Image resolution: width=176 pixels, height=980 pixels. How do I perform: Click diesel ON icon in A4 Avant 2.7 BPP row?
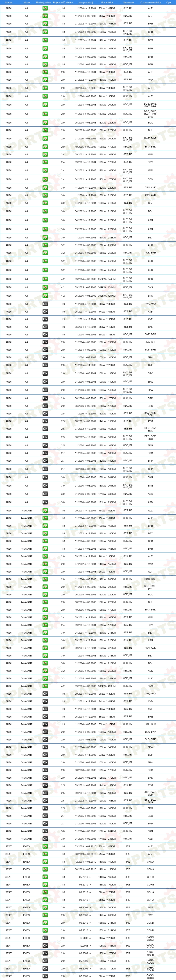click(45, 823)
